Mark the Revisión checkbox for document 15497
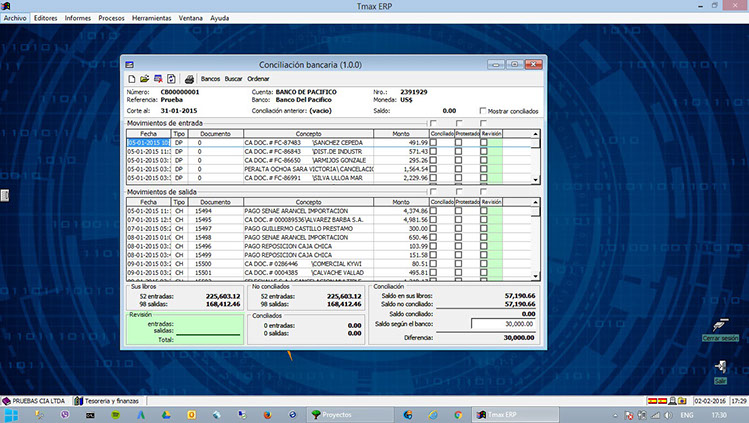The height and width of the screenshot is (423, 749). [483, 228]
